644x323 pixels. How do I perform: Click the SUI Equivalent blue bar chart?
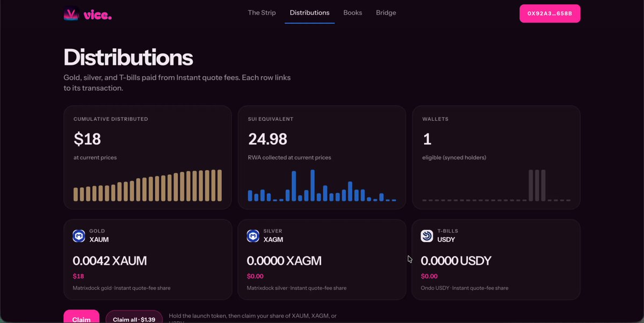coord(322,186)
